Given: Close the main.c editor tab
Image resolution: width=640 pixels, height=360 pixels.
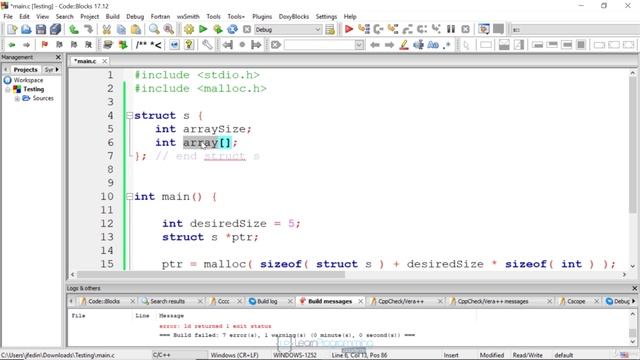Looking at the screenshot, I should click(x=104, y=61).
